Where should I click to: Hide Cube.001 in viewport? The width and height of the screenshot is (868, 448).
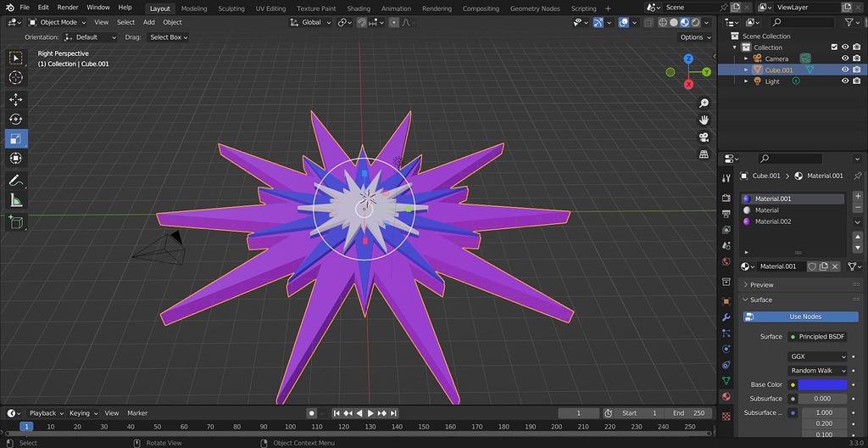point(845,70)
